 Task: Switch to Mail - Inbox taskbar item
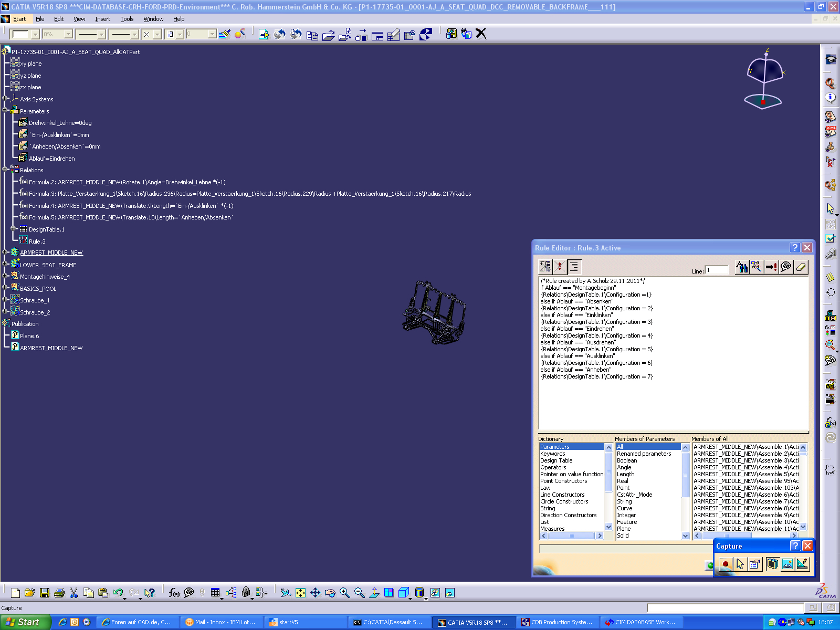(x=221, y=622)
